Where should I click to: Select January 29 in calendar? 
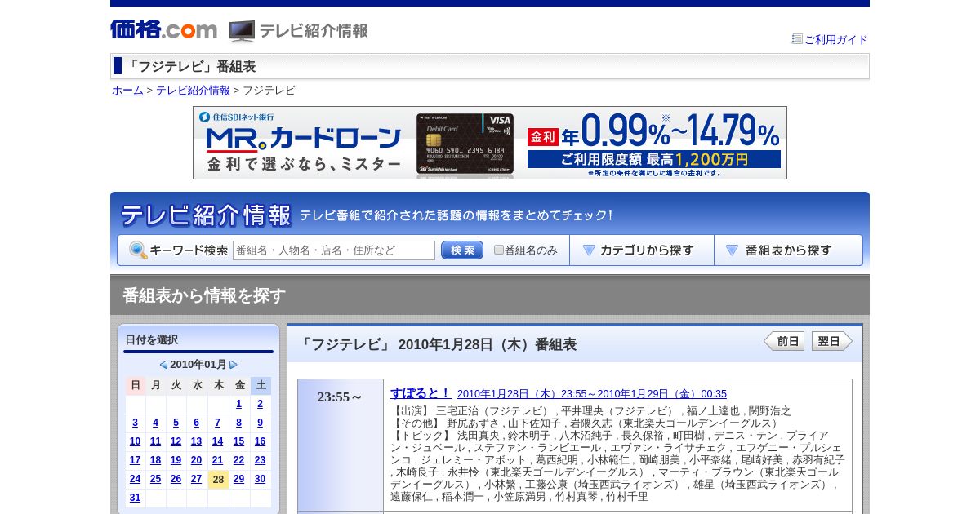click(238, 479)
